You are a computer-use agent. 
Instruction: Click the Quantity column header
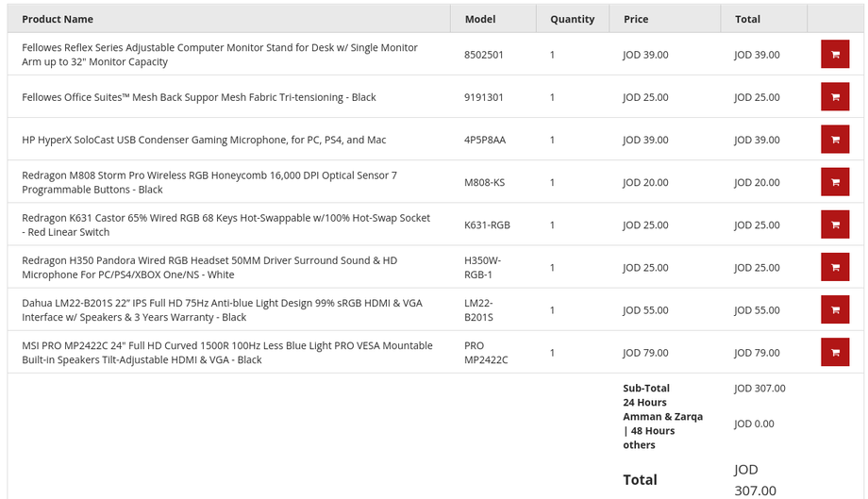tap(573, 19)
